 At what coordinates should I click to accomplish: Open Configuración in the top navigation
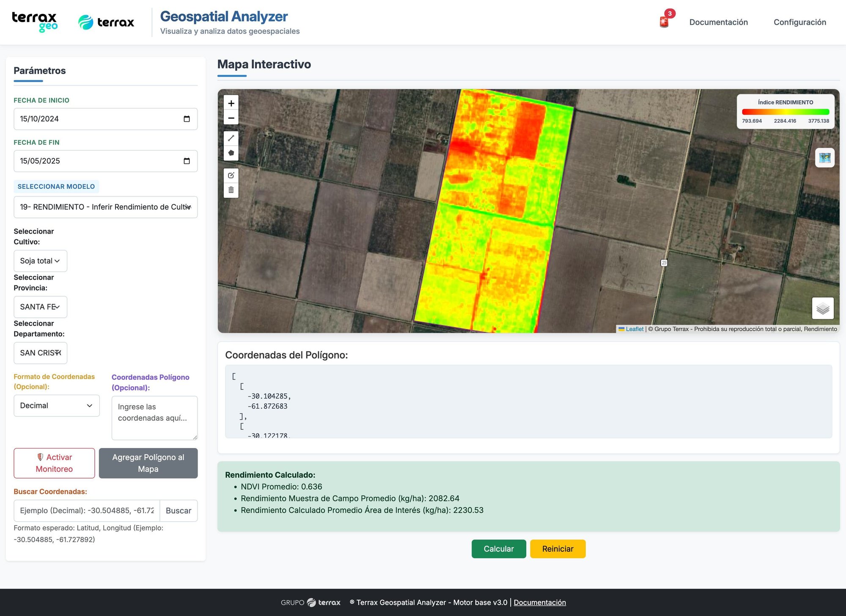click(799, 22)
